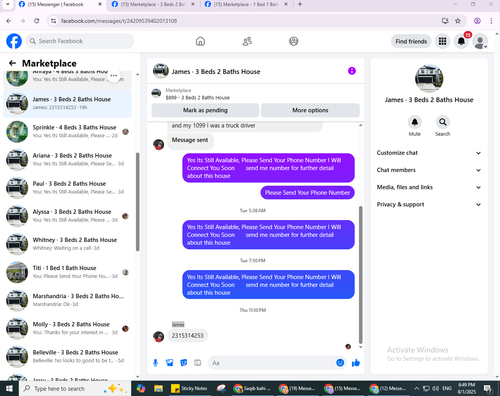Open the notifications bell with 15 badge
This screenshot has width=500, height=396.
(x=461, y=41)
